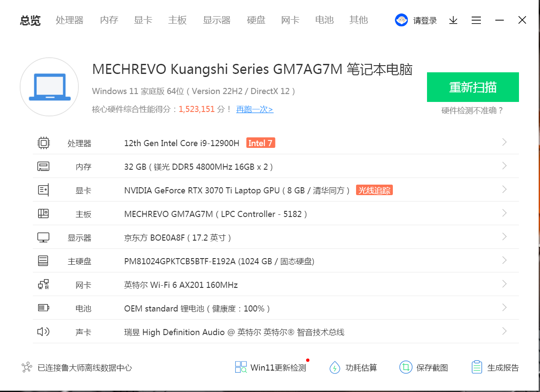Click the processor chip icon
540x392 pixels.
pos(43,143)
